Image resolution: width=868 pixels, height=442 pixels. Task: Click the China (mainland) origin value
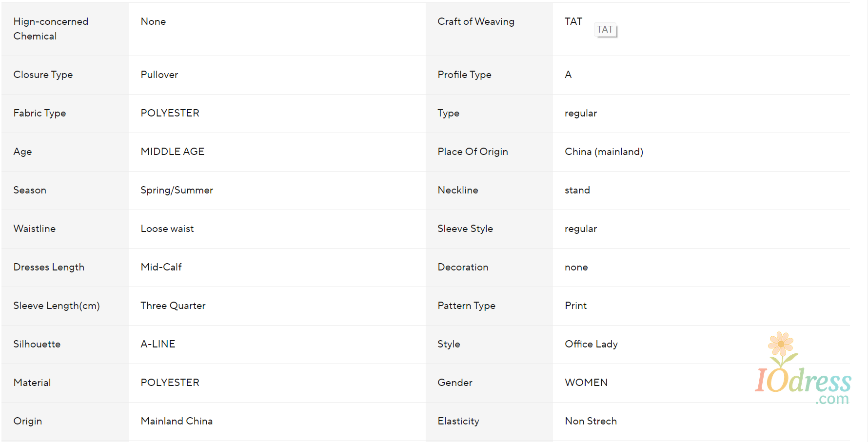pos(604,152)
